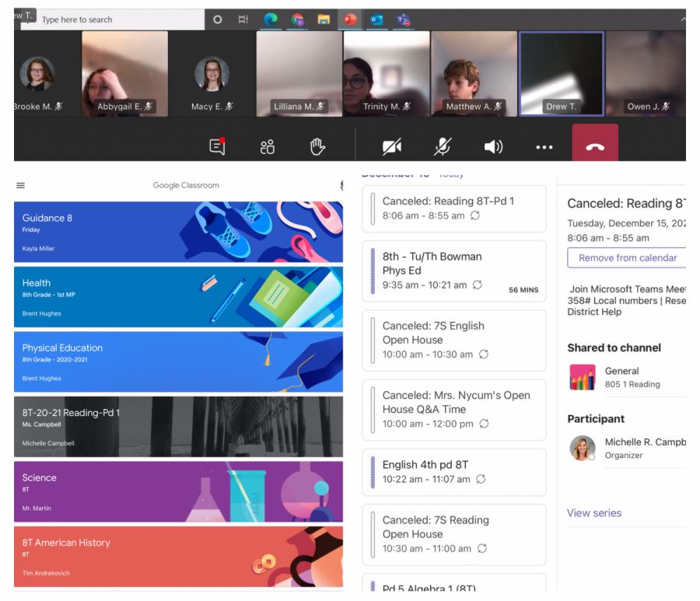This screenshot has height=601, width=700.
Task: Select the Canceled: Reading 8T-Pd 1 event
Action: pos(454,209)
